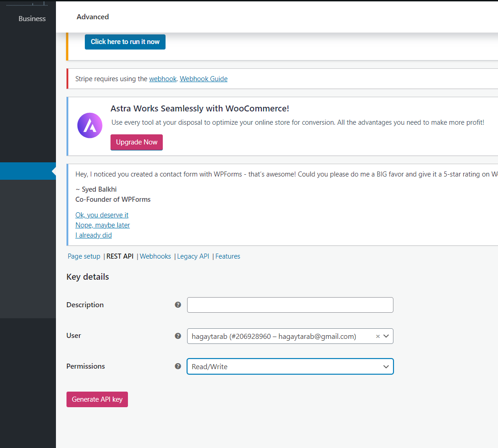
Task: Switch to the Advanced tab
Action: pyautogui.click(x=93, y=17)
